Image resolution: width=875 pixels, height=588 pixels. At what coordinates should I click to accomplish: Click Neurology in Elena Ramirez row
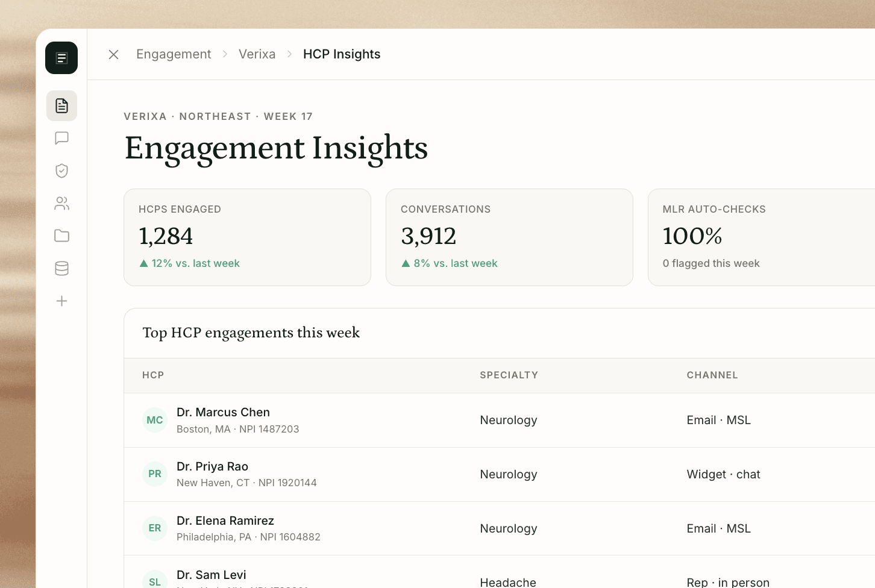pyautogui.click(x=509, y=528)
